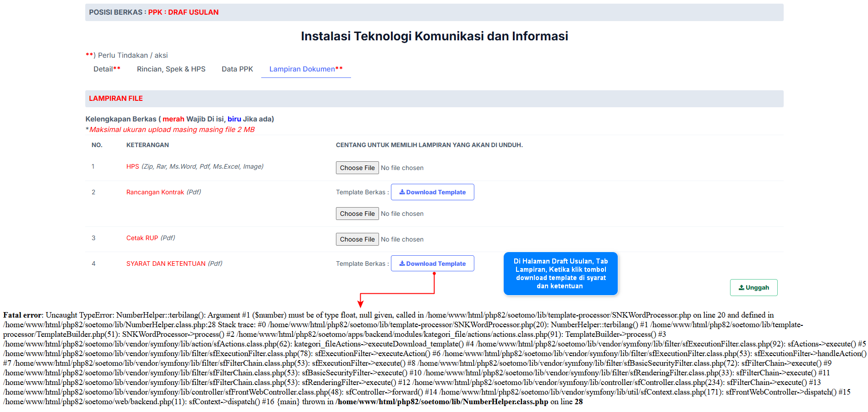Image resolution: width=868 pixels, height=412 pixels.
Task: Click the Instalasi Teknologi Komunikasi page title
Action: click(434, 36)
